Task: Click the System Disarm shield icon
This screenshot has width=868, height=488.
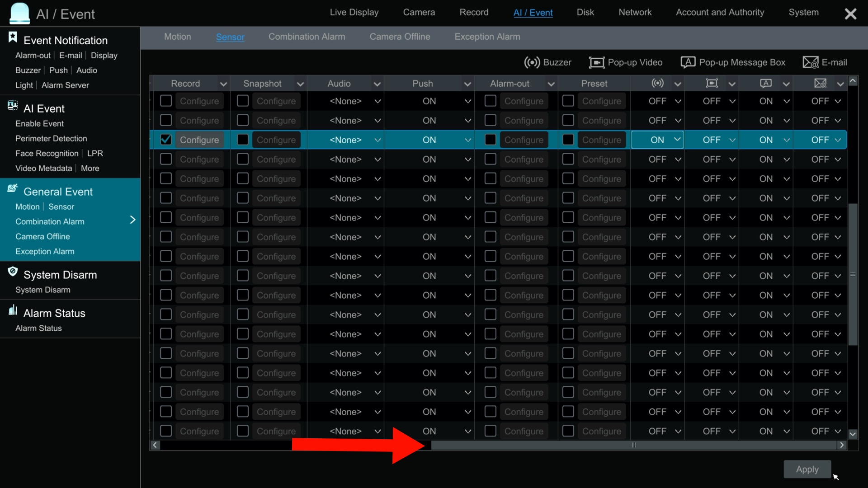Action: point(13,272)
